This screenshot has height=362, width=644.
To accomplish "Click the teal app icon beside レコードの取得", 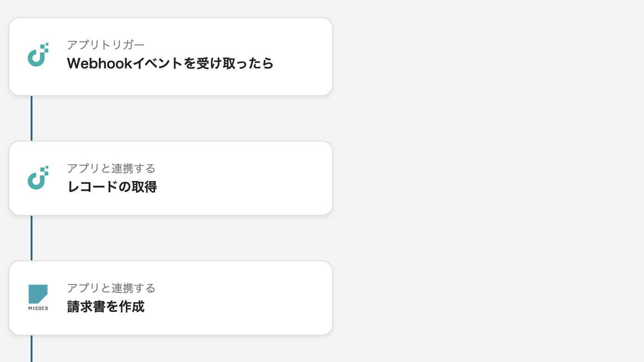I will (38, 178).
